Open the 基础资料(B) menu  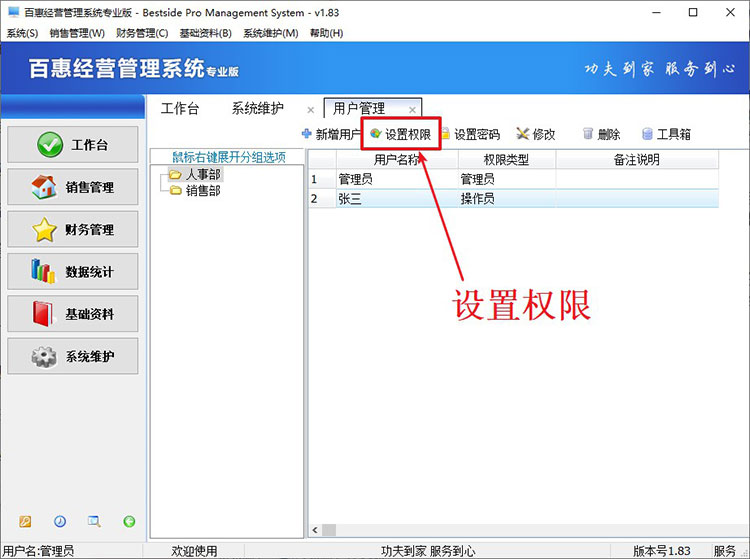click(206, 33)
